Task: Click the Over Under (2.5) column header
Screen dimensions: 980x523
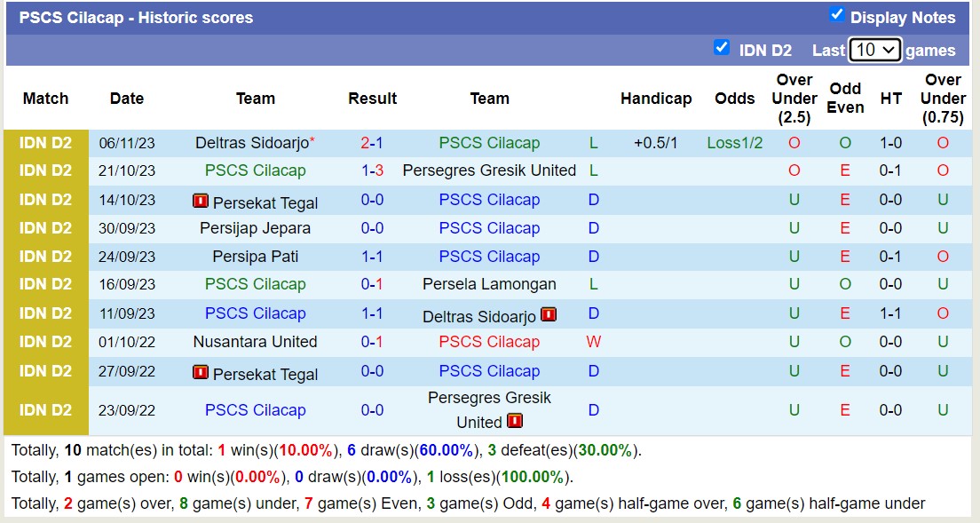Action: (x=794, y=99)
